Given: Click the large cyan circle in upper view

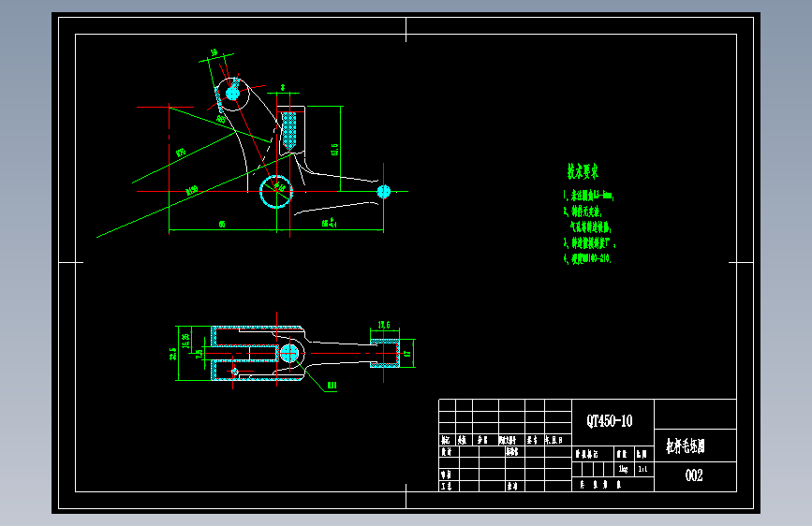Looking at the screenshot, I should pyautogui.click(x=276, y=192).
